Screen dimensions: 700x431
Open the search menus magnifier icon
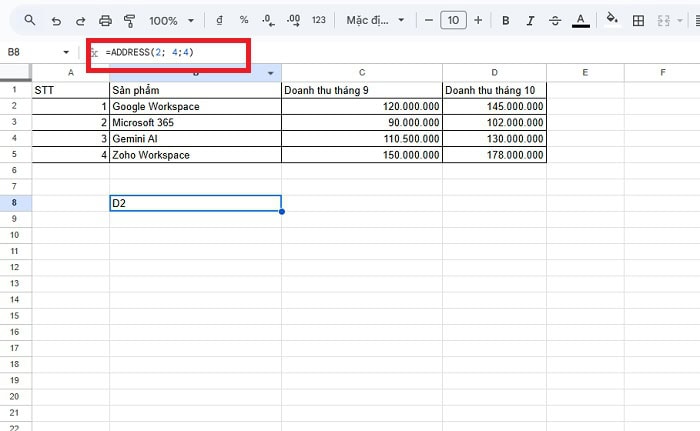coord(29,20)
